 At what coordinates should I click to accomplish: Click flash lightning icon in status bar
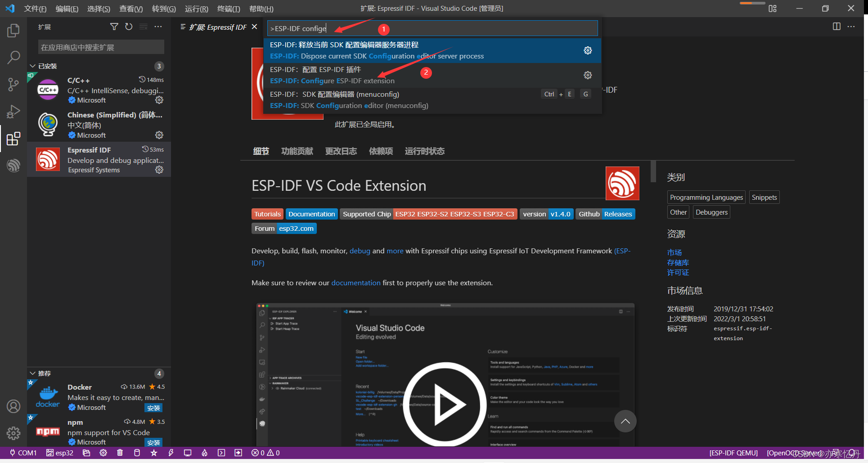171,453
